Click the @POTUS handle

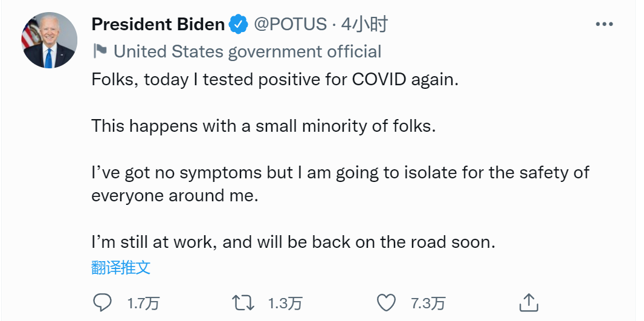tap(289, 24)
